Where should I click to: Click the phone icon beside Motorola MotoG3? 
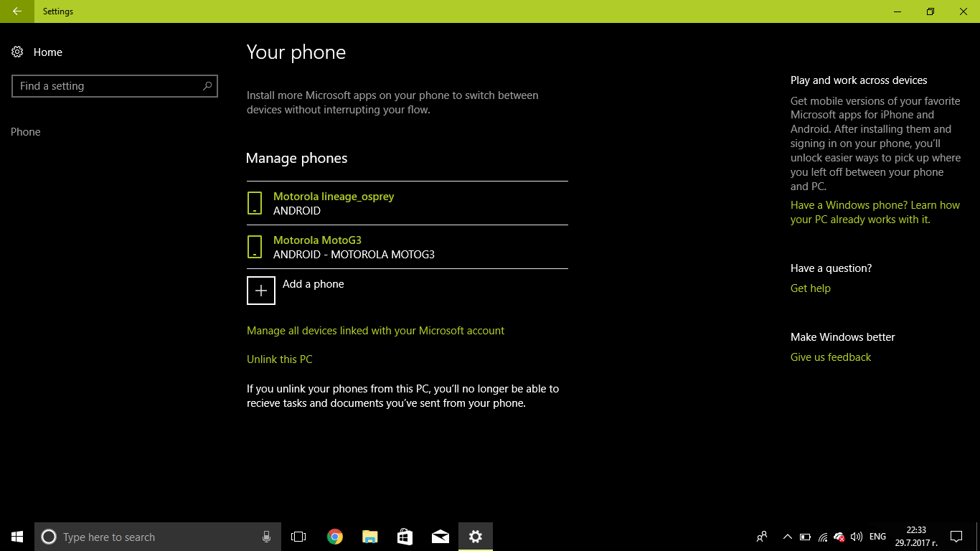point(254,247)
